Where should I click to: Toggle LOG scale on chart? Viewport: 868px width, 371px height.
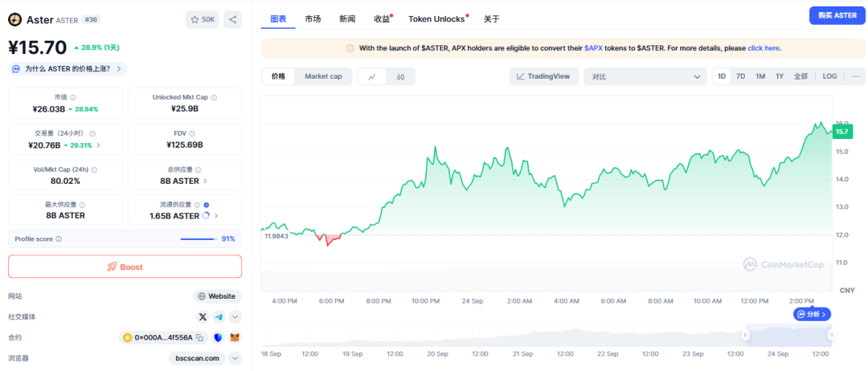[x=829, y=76]
